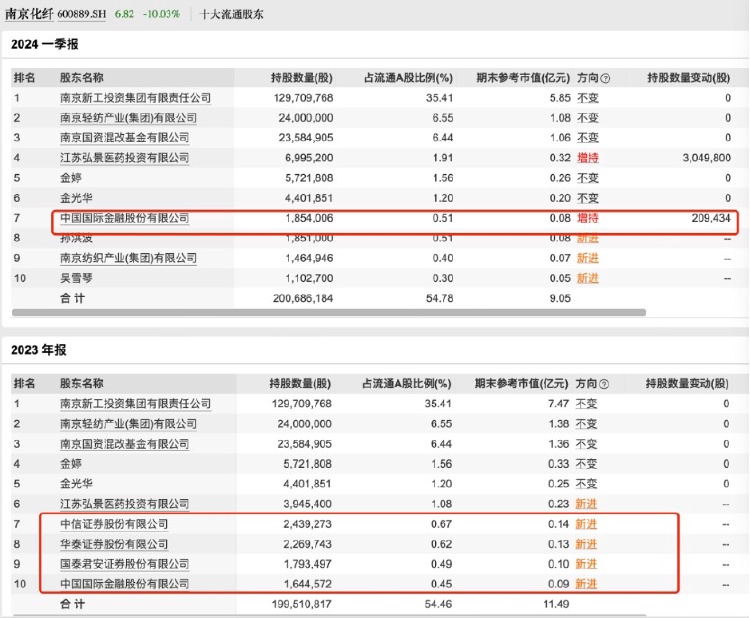This screenshot has height=618, width=750.
Task: Open 中国国际金融股份有限公司 in 2024 一季报 table
Action: tap(124, 218)
